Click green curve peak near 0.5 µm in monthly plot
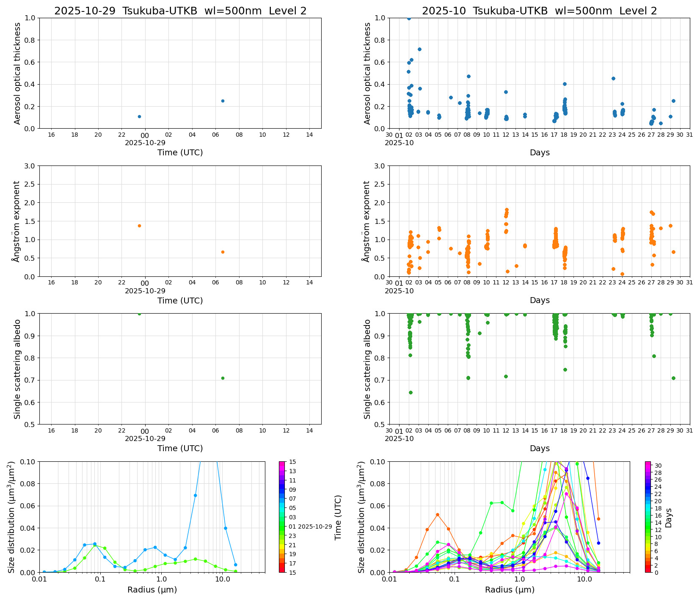 pos(502,502)
